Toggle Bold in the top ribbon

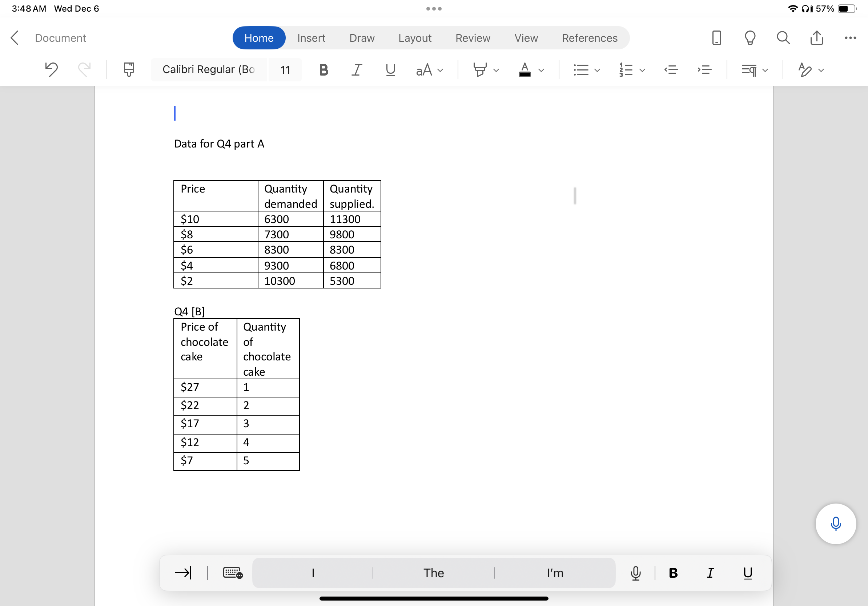pyautogui.click(x=323, y=70)
